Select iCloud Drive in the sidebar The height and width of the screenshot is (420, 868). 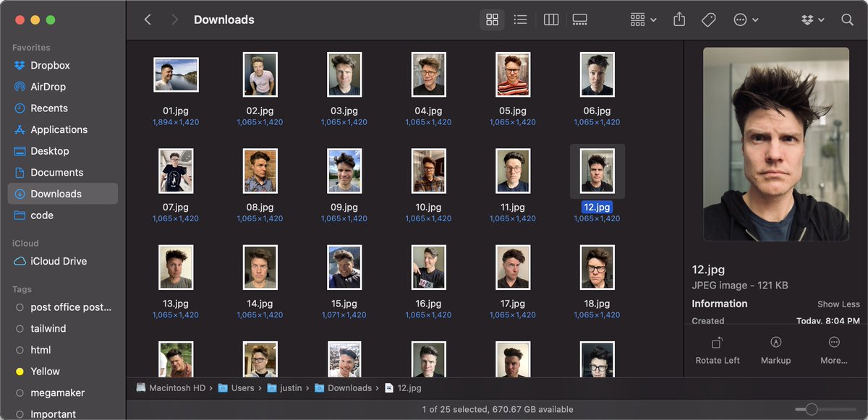[58, 262]
